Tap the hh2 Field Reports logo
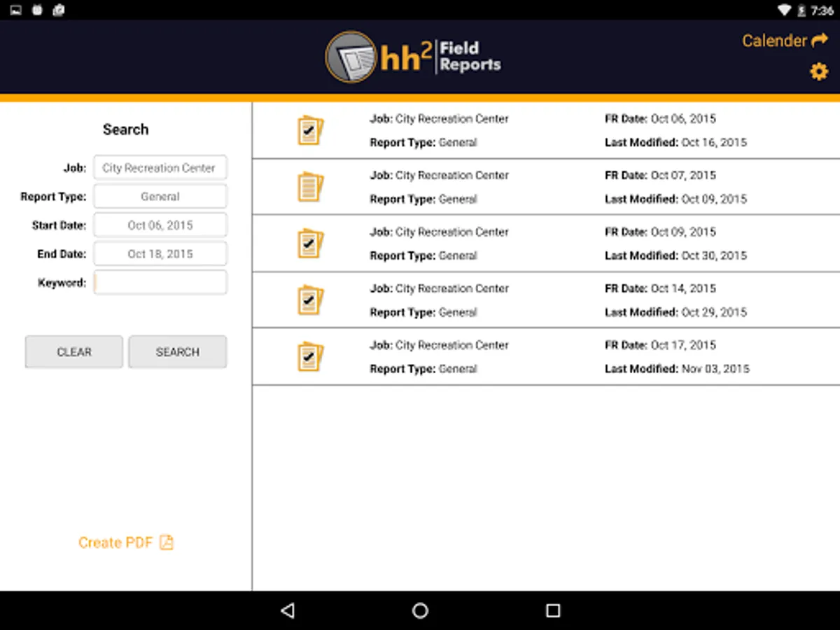This screenshot has height=630, width=840. pyautogui.click(x=413, y=57)
